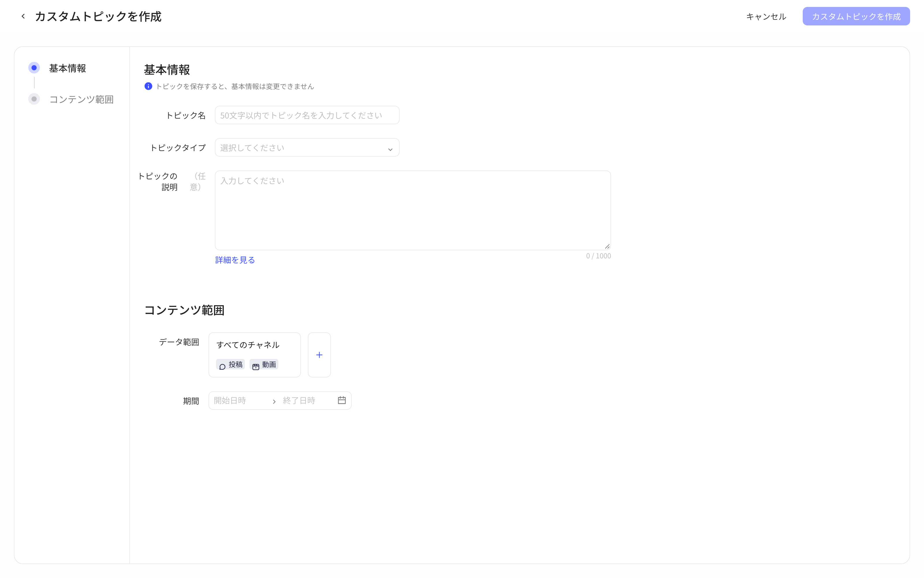Click the chevron arrow in トピックタイプ selector

tap(390, 149)
